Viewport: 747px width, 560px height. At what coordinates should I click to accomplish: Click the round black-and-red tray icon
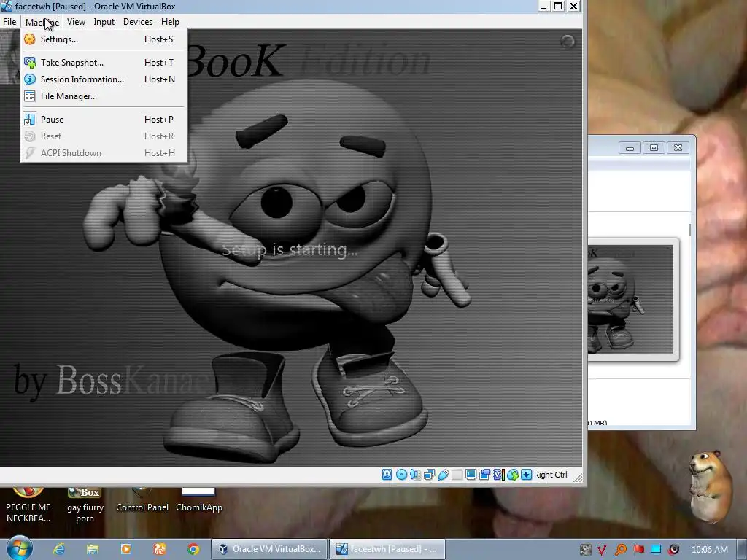click(673, 550)
